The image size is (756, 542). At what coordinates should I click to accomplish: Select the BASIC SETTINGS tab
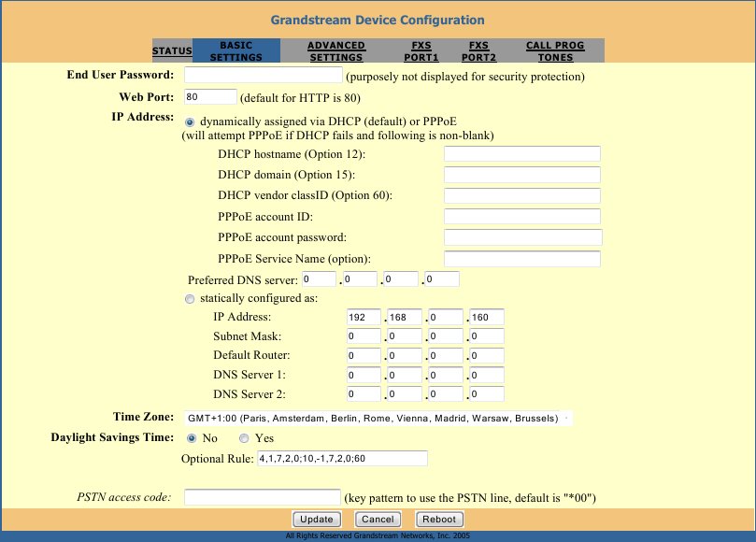click(236, 50)
